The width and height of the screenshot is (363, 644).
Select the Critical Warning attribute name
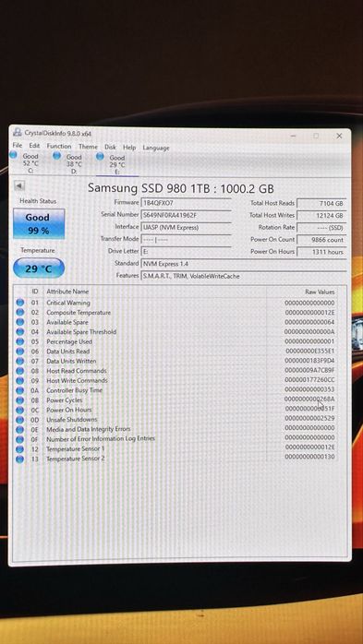(67, 303)
